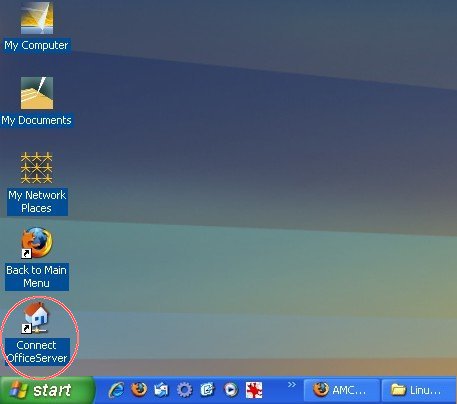Click the gear icon in Quick Launch

click(185, 390)
